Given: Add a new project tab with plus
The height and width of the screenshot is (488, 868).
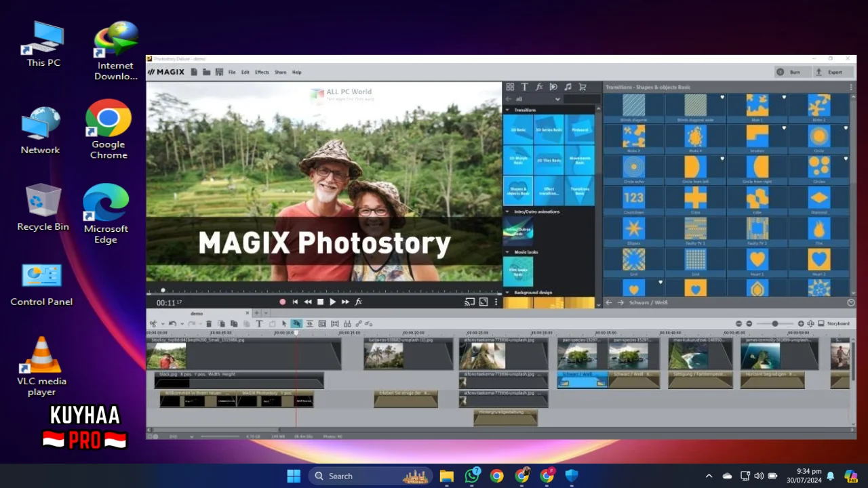Looking at the screenshot, I should click(256, 313).
